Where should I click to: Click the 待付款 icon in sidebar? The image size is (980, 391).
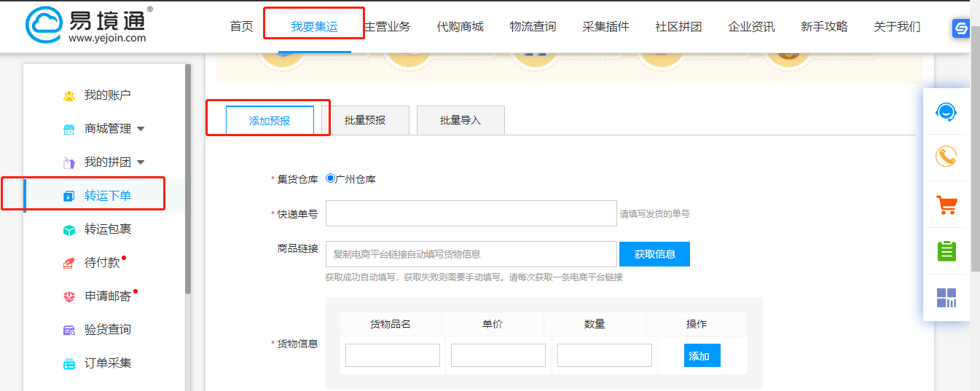click(x=69, y=263)
